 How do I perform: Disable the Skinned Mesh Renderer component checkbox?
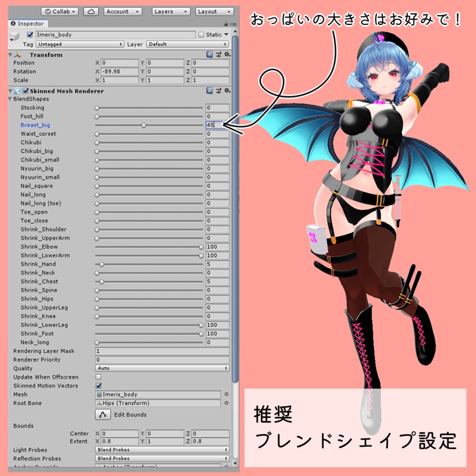[x=26, y=91]
